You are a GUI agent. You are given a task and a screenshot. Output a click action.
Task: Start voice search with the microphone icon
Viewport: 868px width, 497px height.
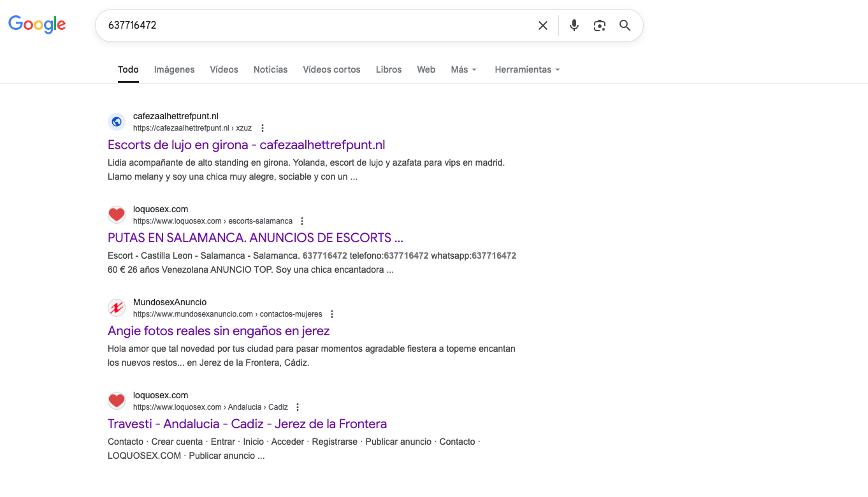[x=574, y=25]
